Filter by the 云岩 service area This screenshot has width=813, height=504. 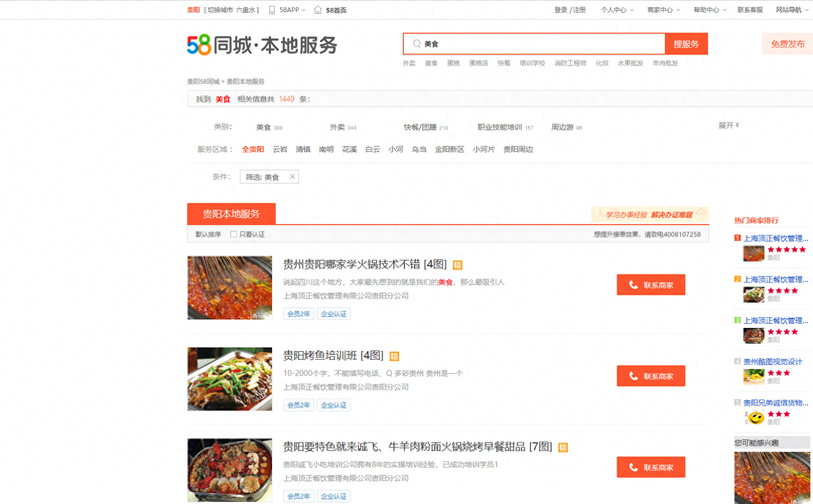(280, 149)
